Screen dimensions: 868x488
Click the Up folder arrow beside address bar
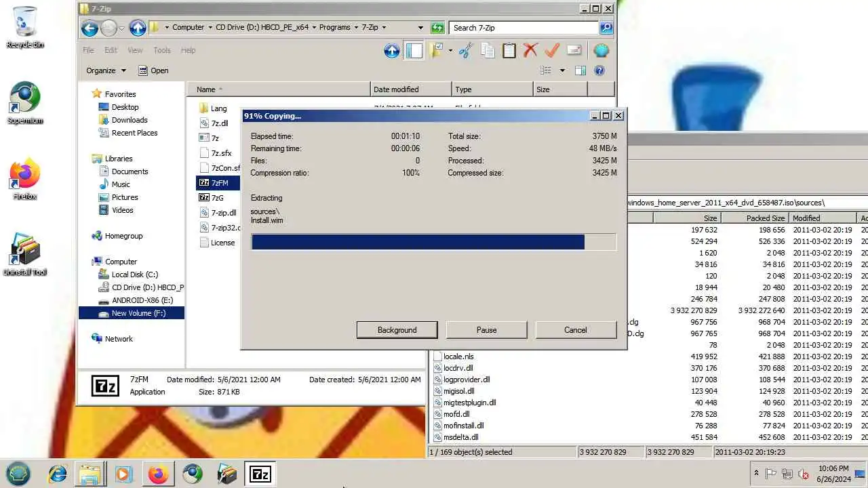click(x=138, y=28)
